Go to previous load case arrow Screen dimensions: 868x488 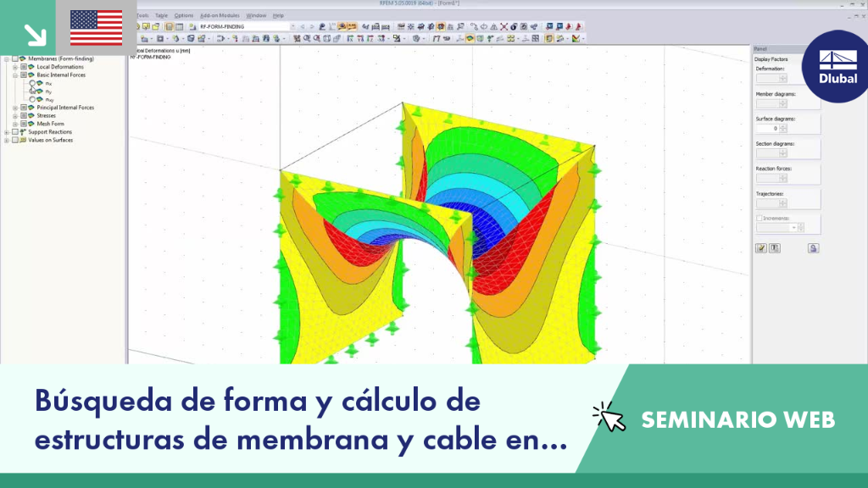click(303, 26)
